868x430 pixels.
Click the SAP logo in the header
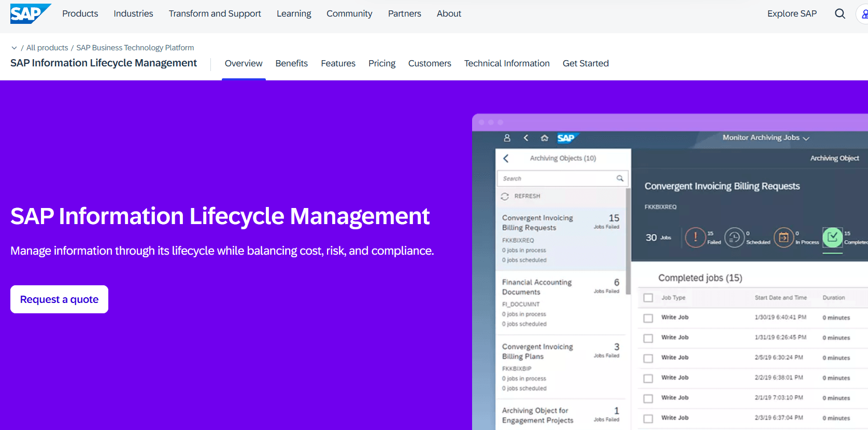coord(31,13)
